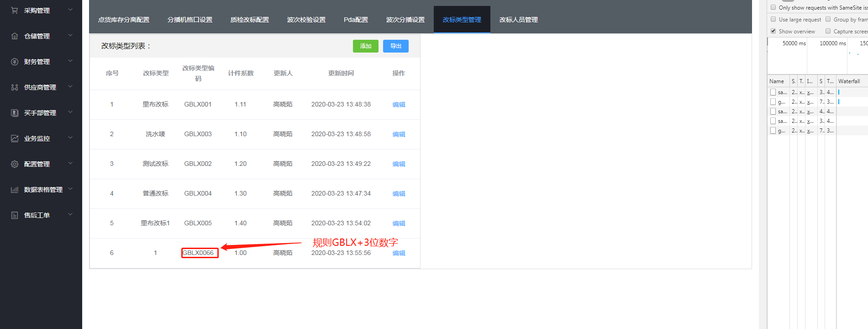Click the 50000 ms mark in DevTools overview timeline
The image size is (868, 329).
(x=794, y=43)
